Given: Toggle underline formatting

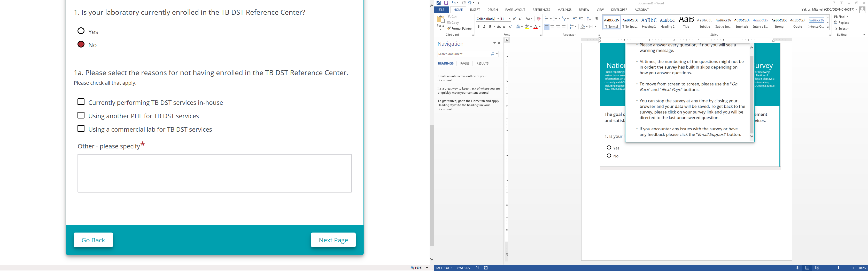Looking at the screenshot, I should coord(490,27).
